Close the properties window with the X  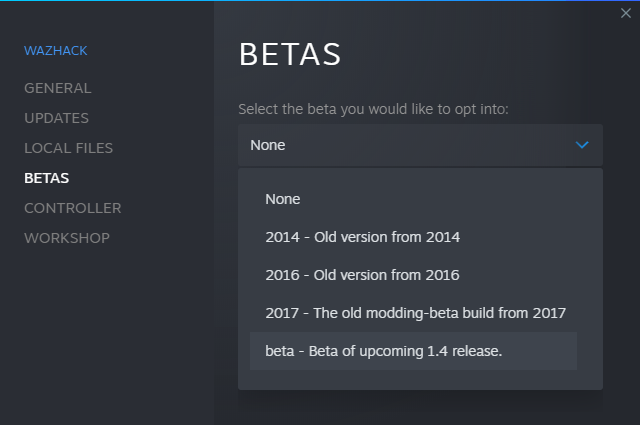coord(625,13)
